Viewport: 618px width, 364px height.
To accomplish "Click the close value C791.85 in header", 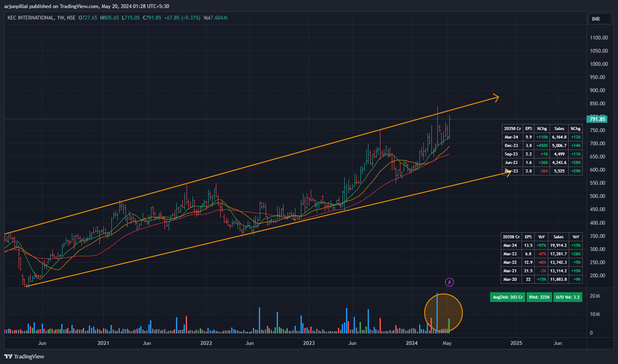I will [152, 18].
